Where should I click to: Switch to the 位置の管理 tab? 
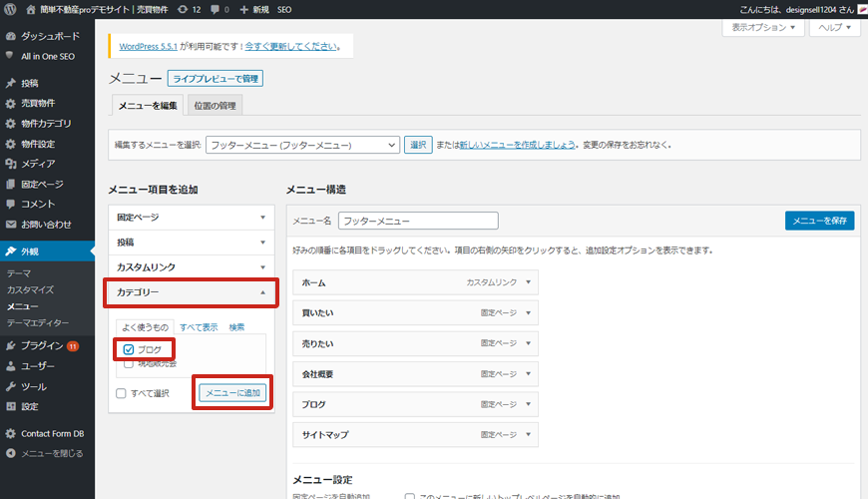pos(215,106)
